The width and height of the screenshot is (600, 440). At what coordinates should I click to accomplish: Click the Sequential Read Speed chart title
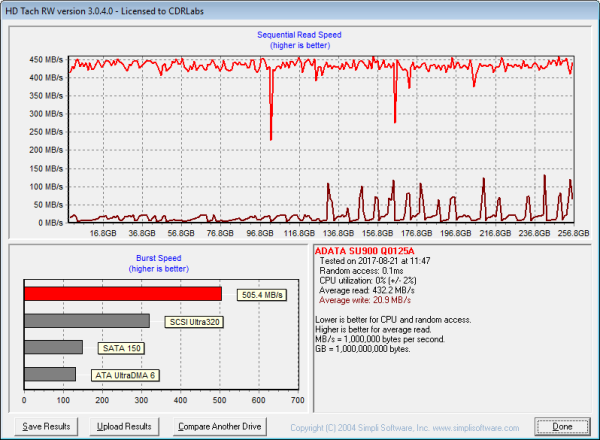point(299,35)
